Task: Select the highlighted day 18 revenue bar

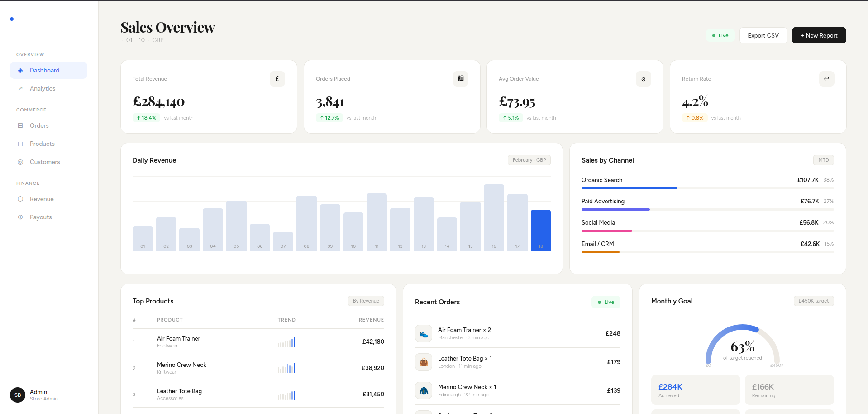Action: 540,230
